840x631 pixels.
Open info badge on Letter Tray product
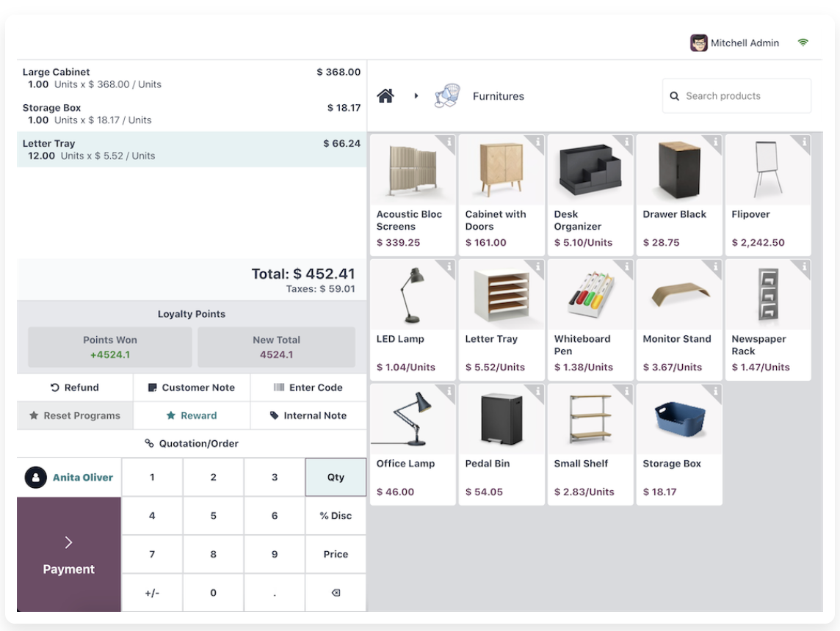(538, 266)
